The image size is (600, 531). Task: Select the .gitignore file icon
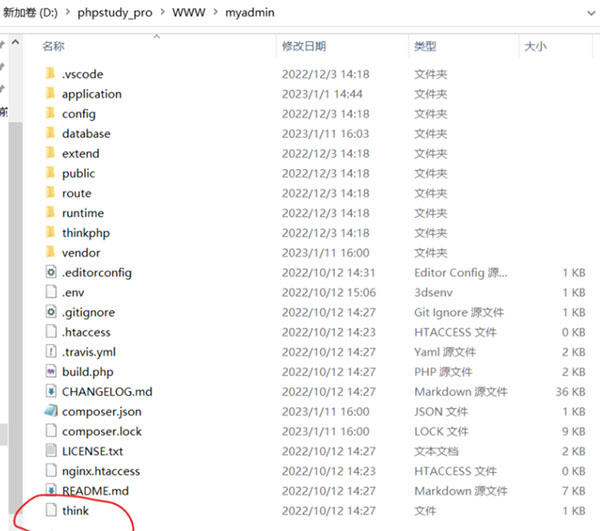click(51, 312)
